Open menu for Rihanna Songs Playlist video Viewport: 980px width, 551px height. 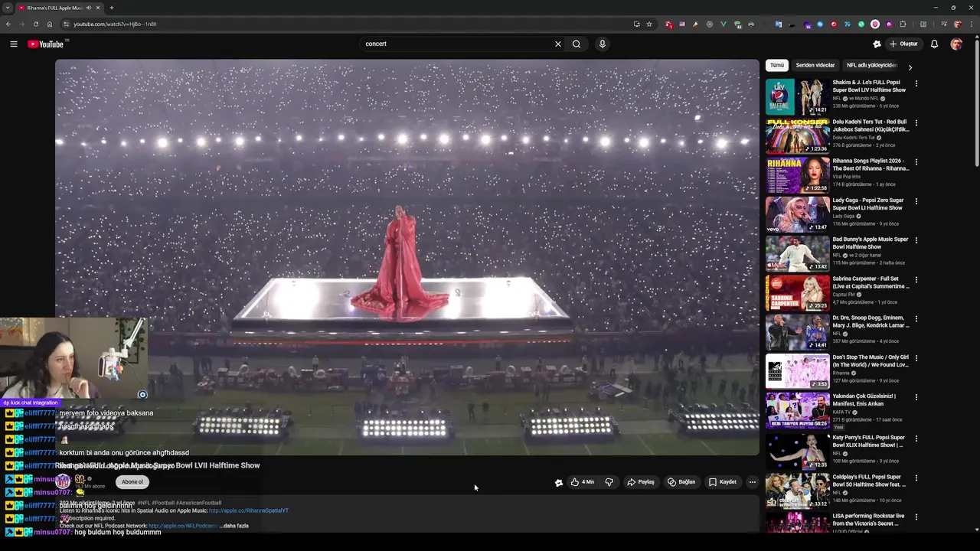(916, 162)
